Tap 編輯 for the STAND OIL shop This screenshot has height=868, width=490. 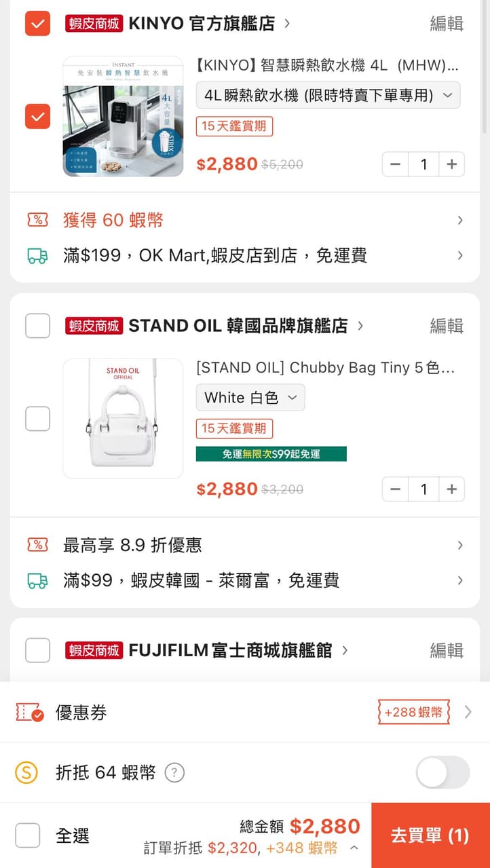point(447,326)
